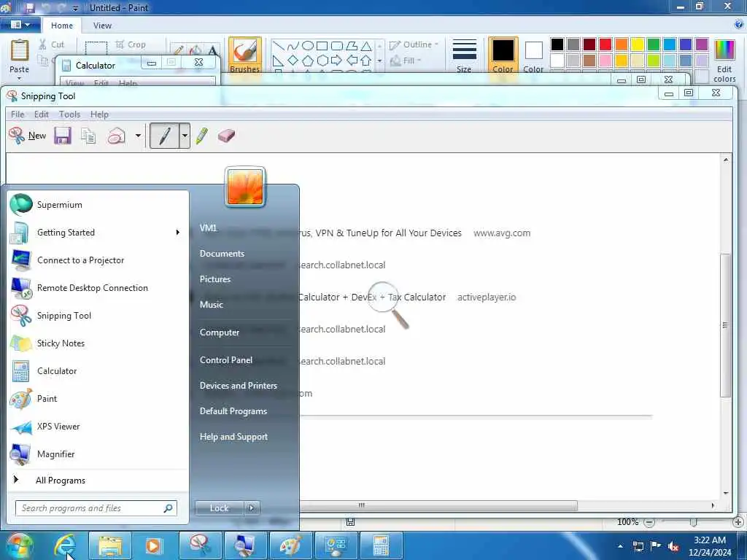This screenshot has width=747, height=560.
Task: Click the Brushes tool in Paint
Action: pyautogui.click(x=245, y=55)
